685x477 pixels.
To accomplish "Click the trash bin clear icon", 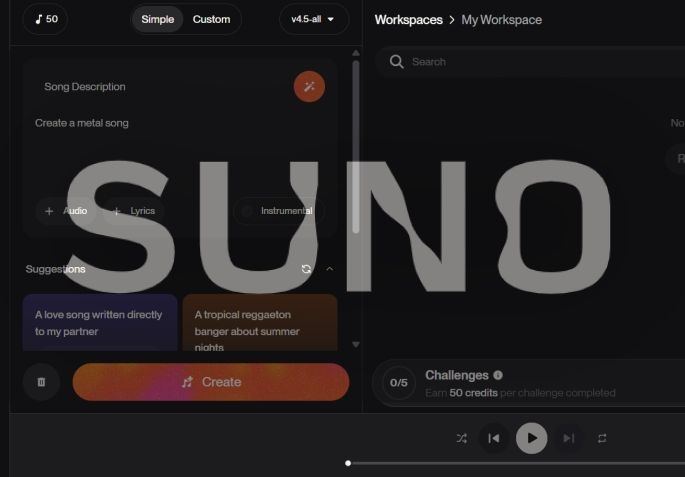I will [x=42, y=382].
